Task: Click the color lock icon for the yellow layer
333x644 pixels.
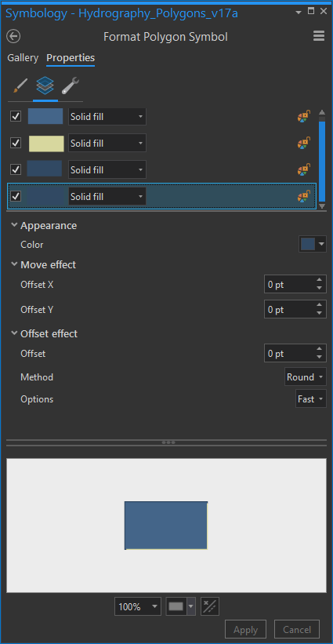Action: point(304,144)
